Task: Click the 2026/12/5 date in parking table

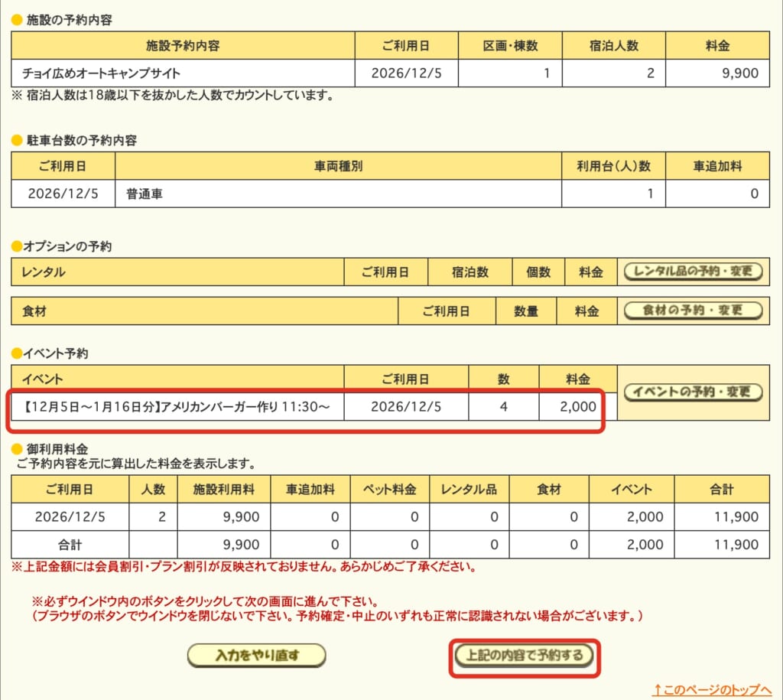Action: coord(63,194)
